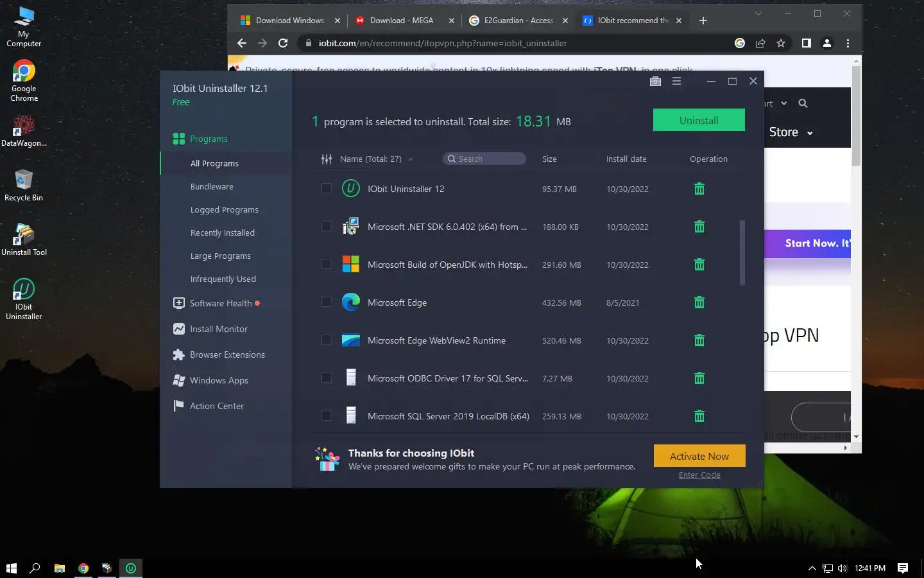The image size is (924, 578).
Task: Open the Bundleware category
Action: tap(212, 186)
